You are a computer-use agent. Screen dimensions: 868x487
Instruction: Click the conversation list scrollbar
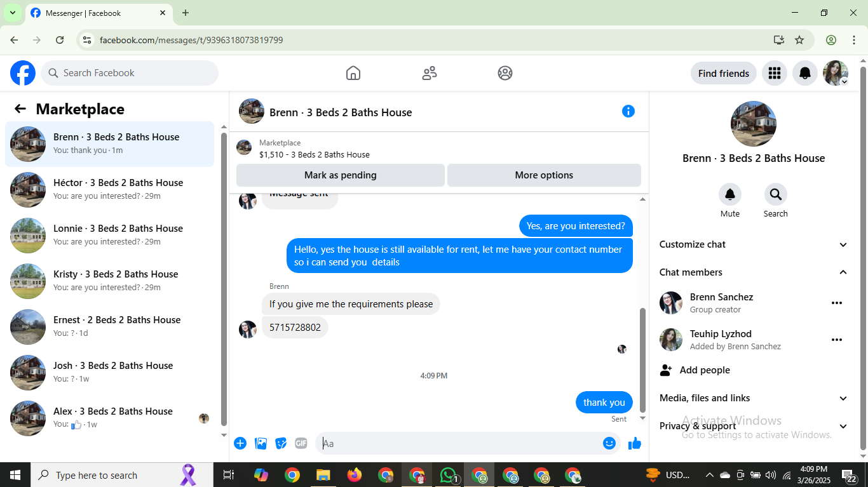[224, 279]
